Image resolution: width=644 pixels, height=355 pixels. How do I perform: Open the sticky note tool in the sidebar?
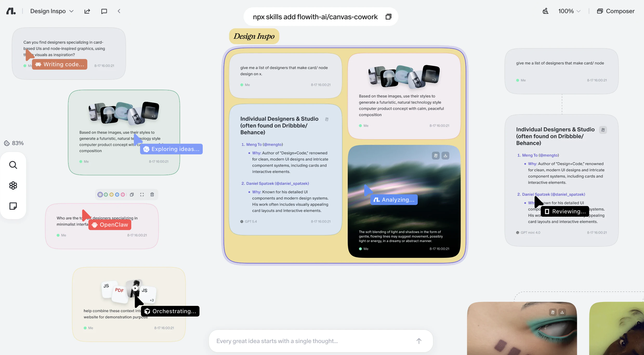(x=13, y=206)
